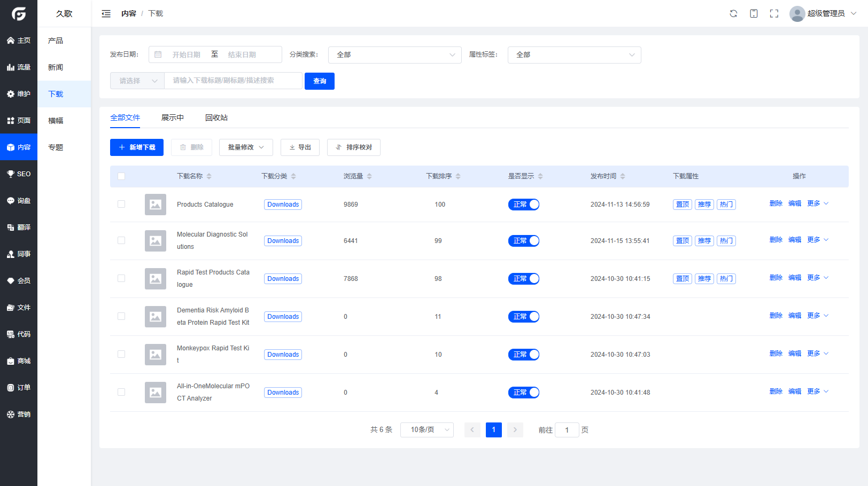Toggle 正常 switch for Molecular Diagnostic Solutions
The image size is (868, 486).
[524, 241]
